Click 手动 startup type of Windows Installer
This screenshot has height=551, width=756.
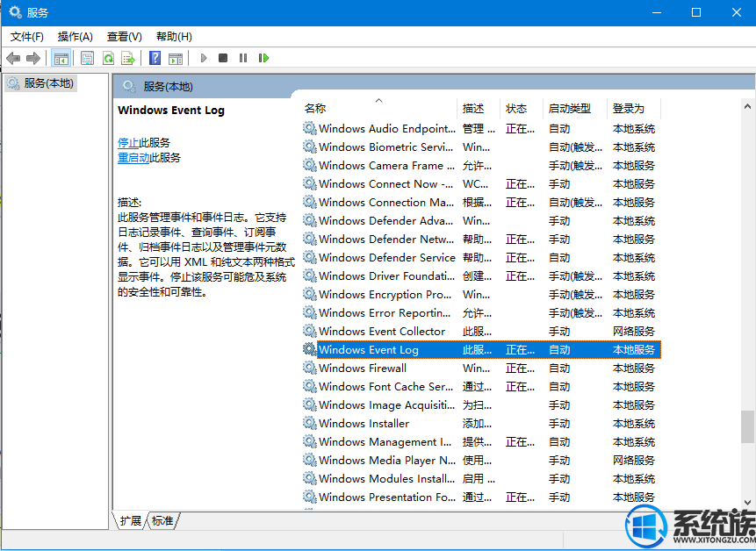click(x=559, y=424)
